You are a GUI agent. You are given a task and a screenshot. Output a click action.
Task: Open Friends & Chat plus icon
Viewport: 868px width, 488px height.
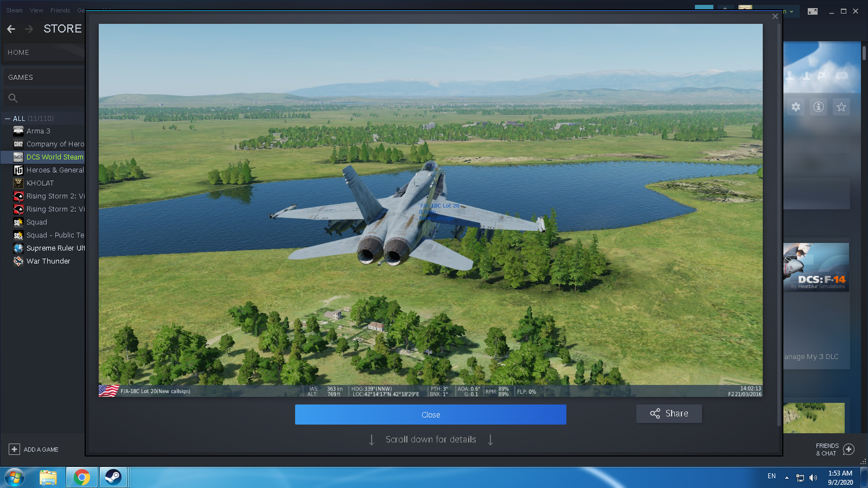[849, 450]
